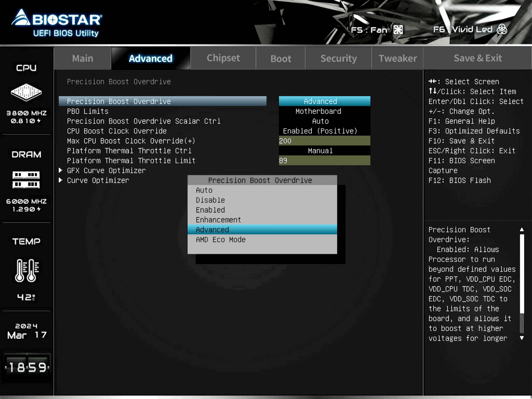Open the Chipset tab
Image resolution: width=532 pixels, height=399 pixels.
coord(223,58)
